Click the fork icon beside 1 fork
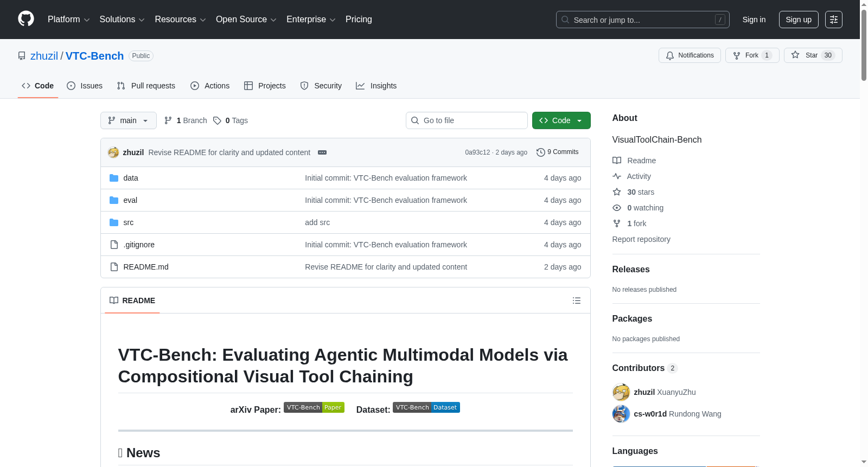 [x=617, y=223]
